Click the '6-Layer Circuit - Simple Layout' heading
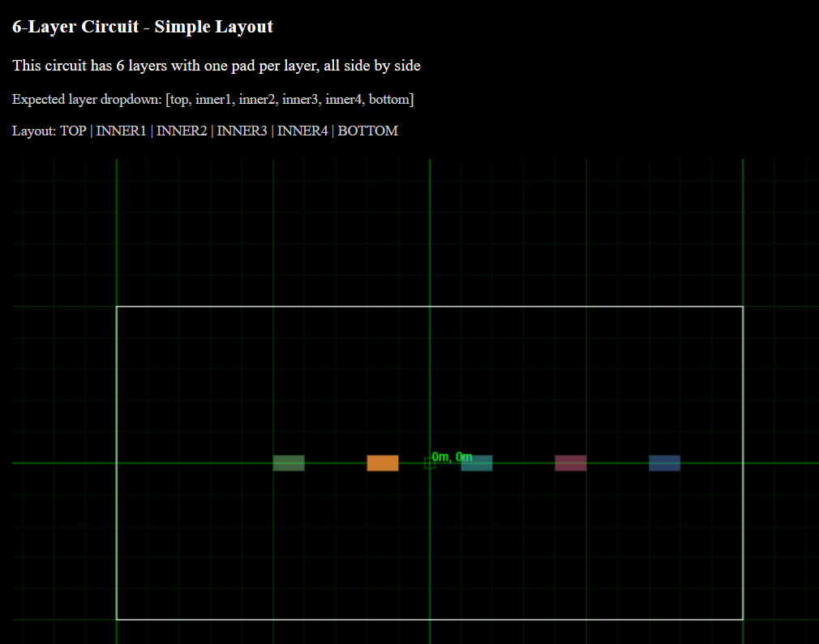The height and width of the screenshot is (644, 819). click(x=143, y=27)
